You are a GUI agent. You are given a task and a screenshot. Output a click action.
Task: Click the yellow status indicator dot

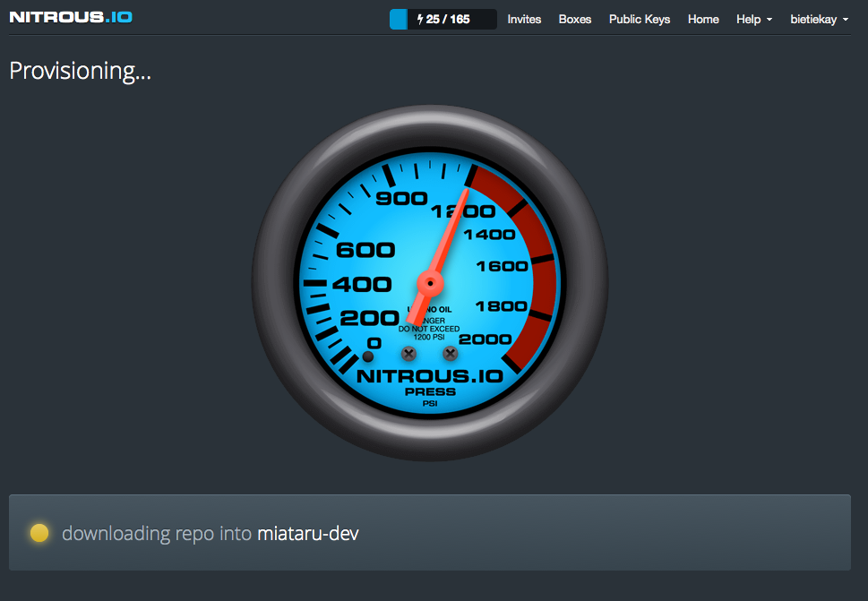[x=39, y=533]
